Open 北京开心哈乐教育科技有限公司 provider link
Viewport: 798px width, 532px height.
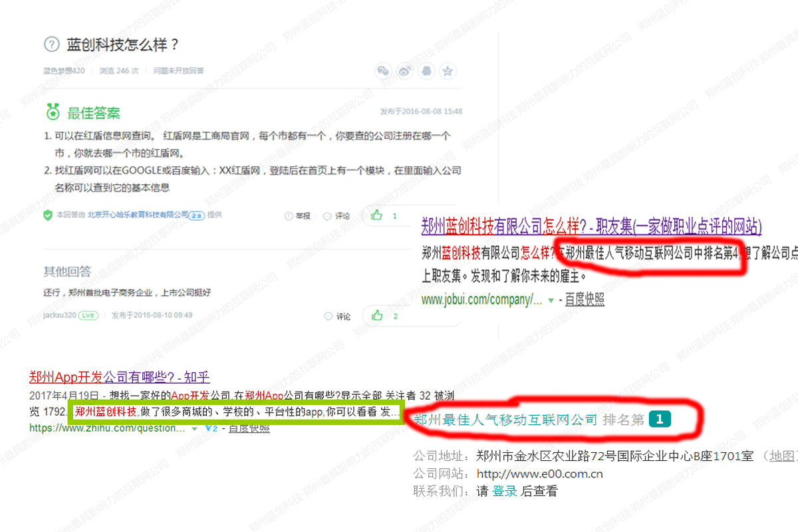point(138,215)
